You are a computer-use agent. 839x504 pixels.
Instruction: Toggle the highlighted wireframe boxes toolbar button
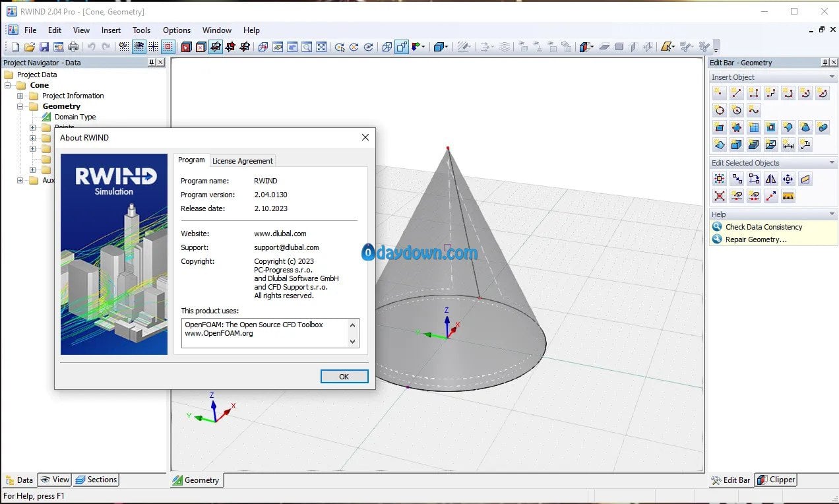point(401,47)
